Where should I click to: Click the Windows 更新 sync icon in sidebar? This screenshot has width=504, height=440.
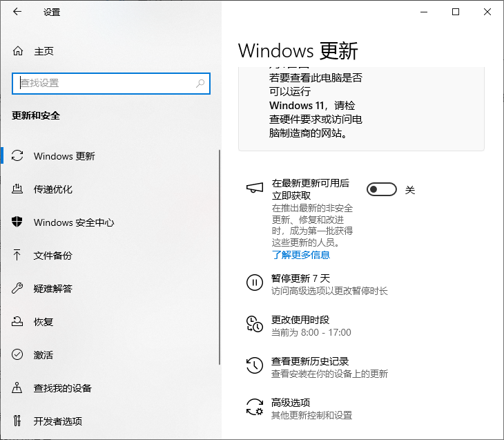pos(17,156)
